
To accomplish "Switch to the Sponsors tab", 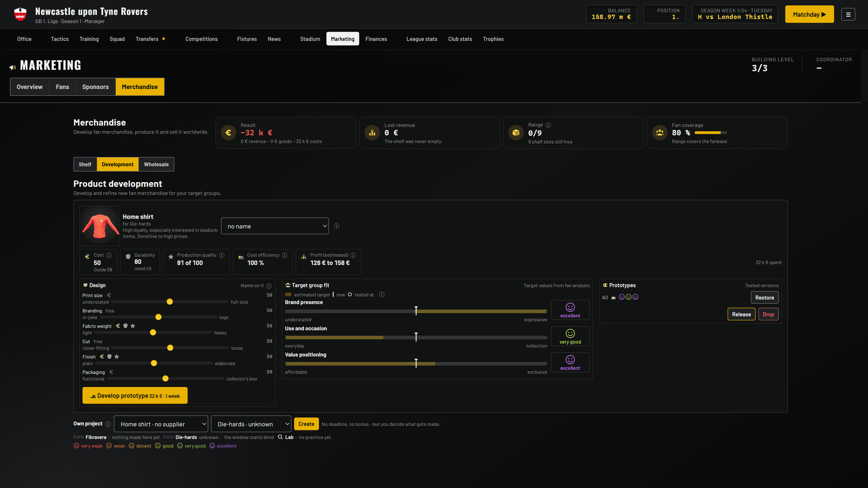I will 95,87.
